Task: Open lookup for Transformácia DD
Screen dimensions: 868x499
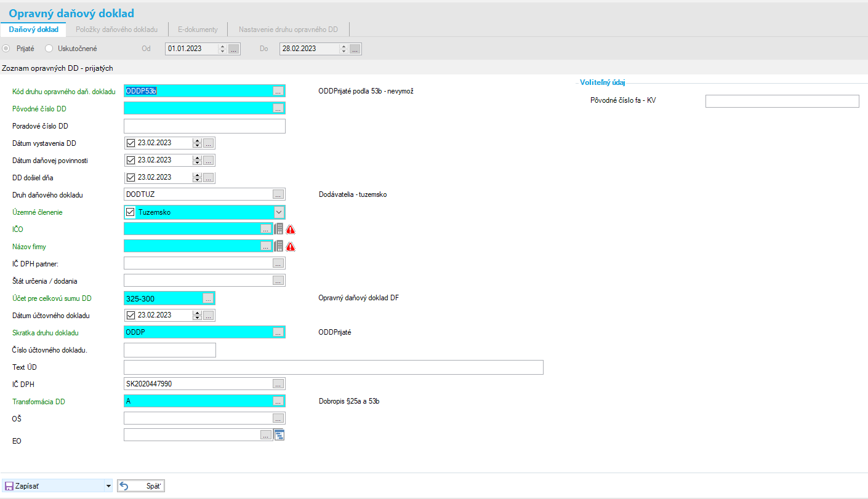Action: (278, 401)
